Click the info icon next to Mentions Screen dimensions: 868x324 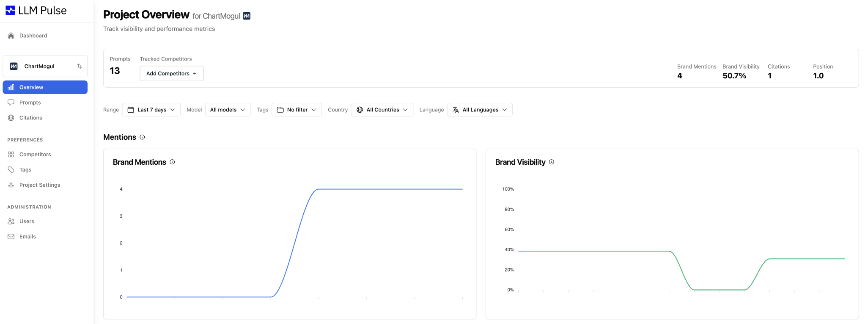(142, 137)
